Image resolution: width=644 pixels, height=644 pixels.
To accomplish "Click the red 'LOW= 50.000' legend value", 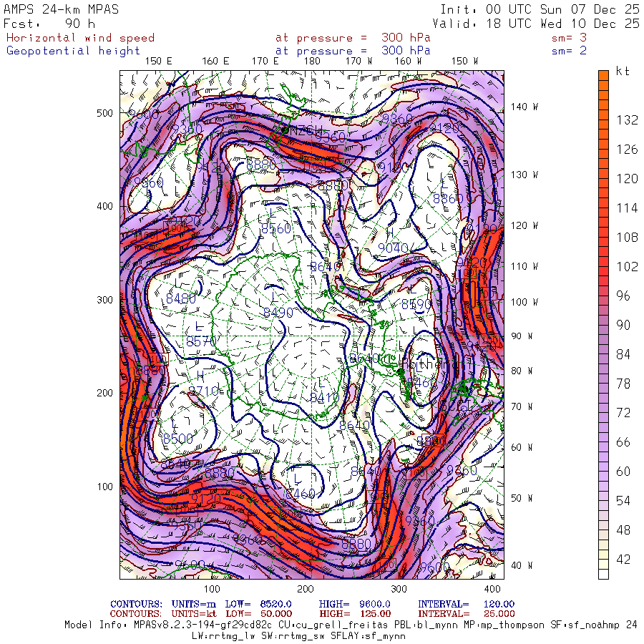I will pos(258,614).
